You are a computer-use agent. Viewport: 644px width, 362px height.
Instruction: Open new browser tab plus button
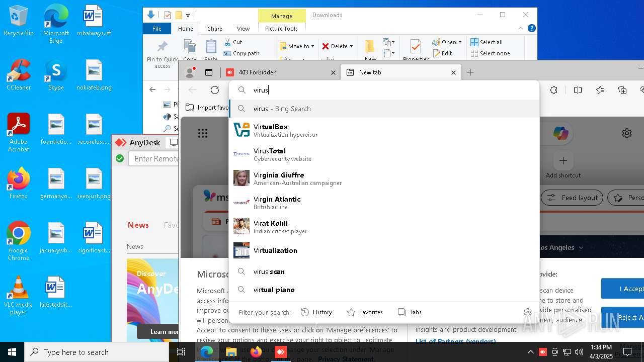click(x=470, y=72)
